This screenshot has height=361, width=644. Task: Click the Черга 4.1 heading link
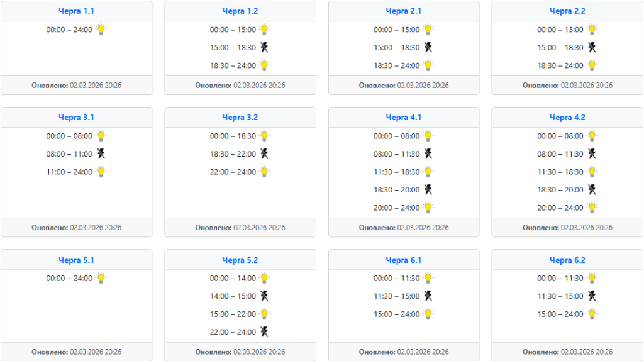[x=403, y=118]
